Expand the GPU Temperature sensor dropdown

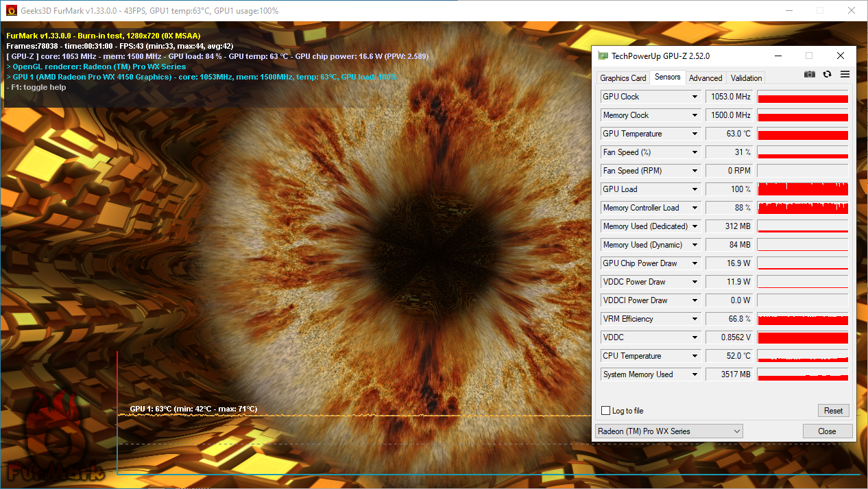tap(695, 134)
